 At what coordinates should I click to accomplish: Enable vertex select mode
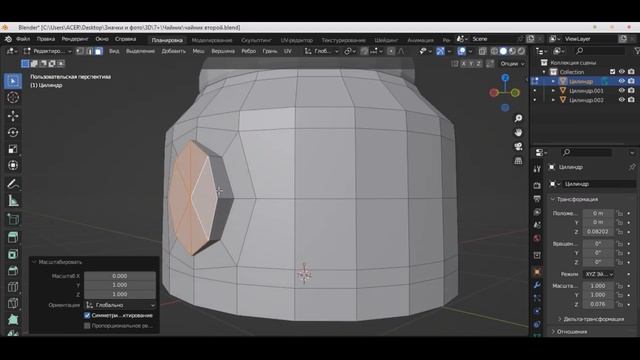[80, 51]
